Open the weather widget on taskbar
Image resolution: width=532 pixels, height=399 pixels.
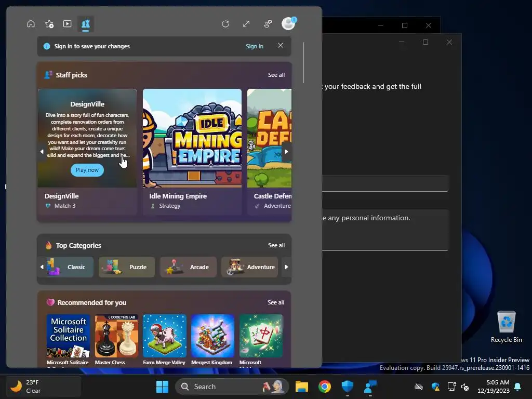click(44, 387)
